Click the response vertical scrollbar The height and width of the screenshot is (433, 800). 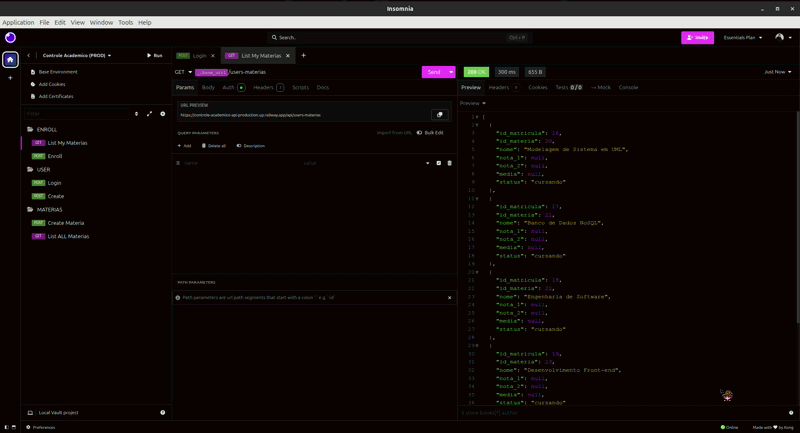point(797,217)
